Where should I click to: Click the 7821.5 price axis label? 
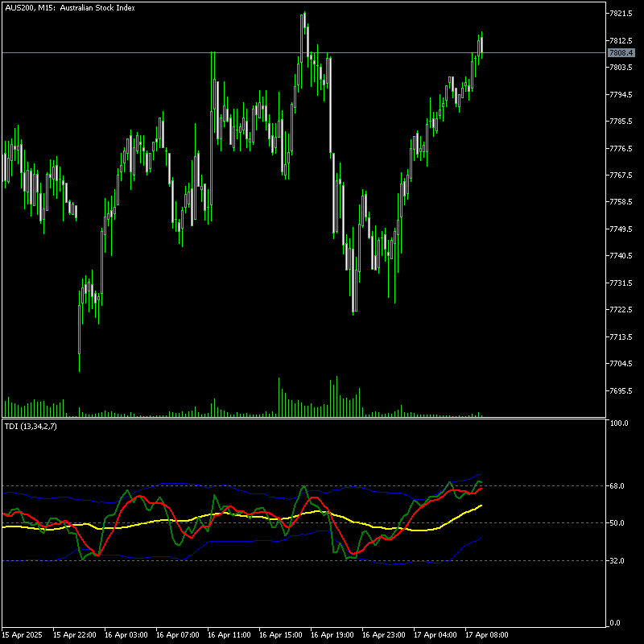coord(620,14)
